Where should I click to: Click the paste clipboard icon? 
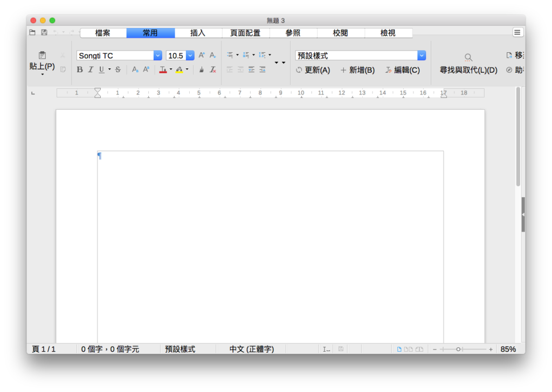point(42,55)
